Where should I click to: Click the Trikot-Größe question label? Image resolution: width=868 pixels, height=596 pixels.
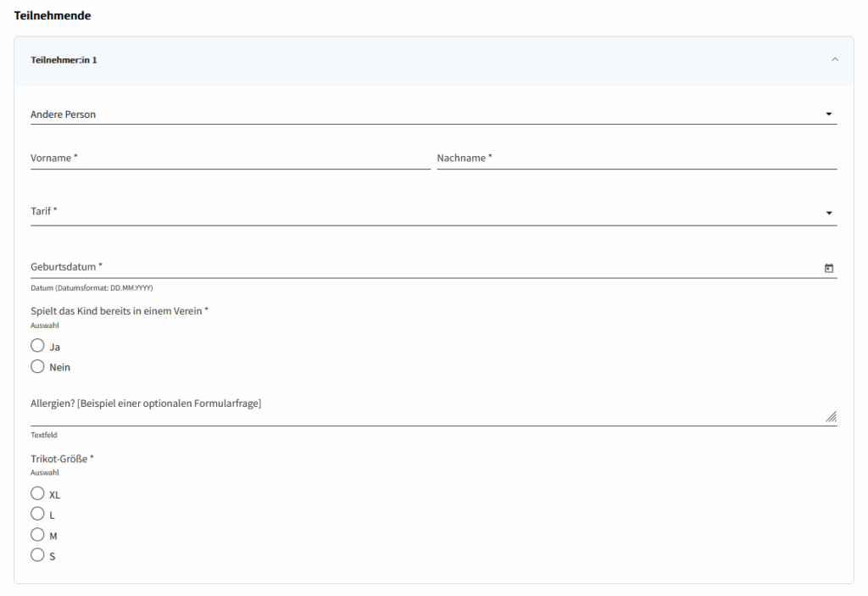(x=62, y=459)
